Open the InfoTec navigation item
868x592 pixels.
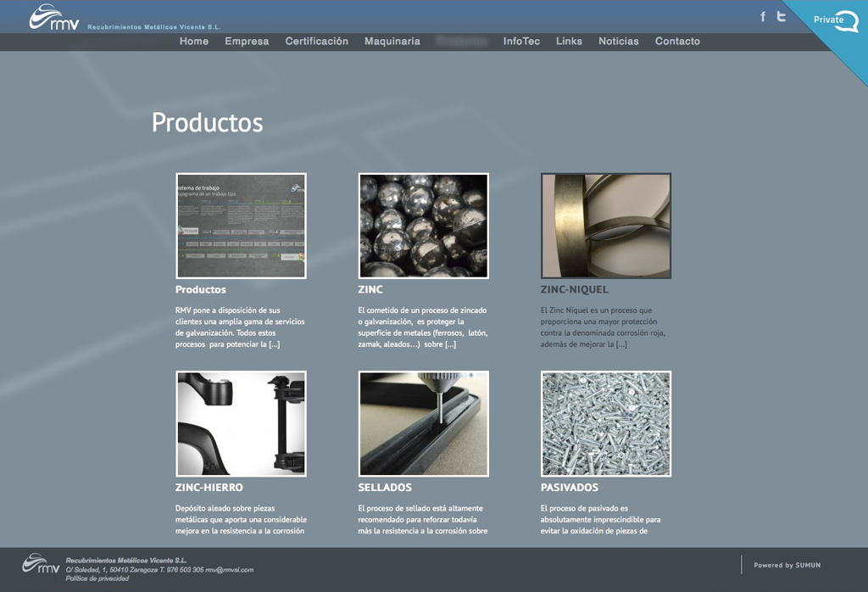(x=521, y=41)
